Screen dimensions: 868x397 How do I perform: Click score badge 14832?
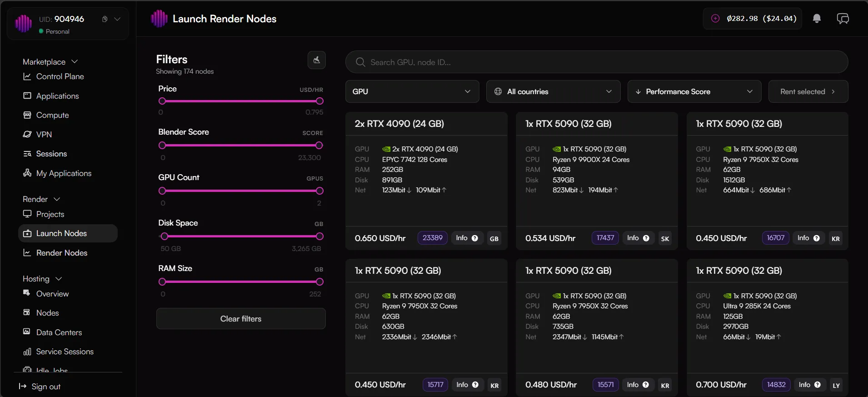click(x=776, y=385)
